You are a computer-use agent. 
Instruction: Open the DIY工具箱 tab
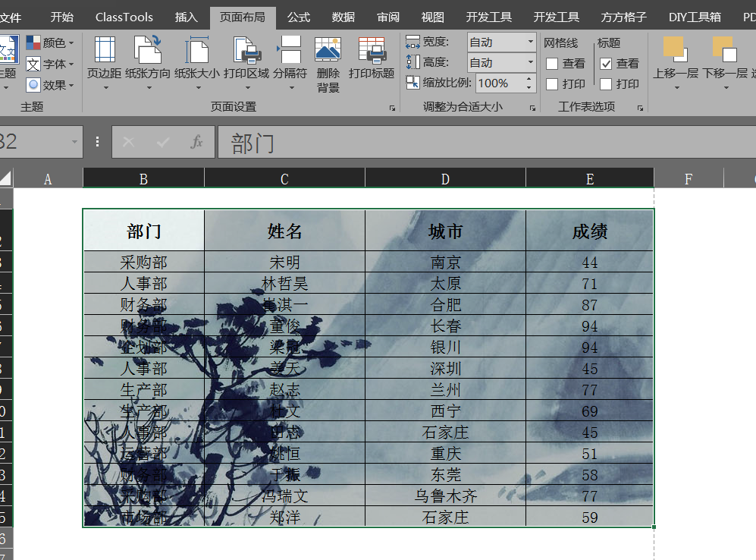695,17
